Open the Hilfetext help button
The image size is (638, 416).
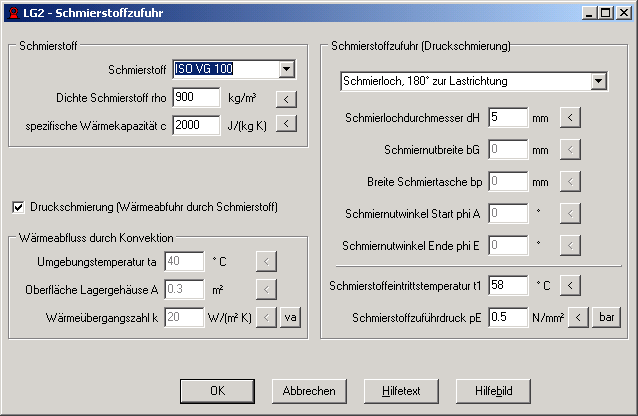coord(401,391)
